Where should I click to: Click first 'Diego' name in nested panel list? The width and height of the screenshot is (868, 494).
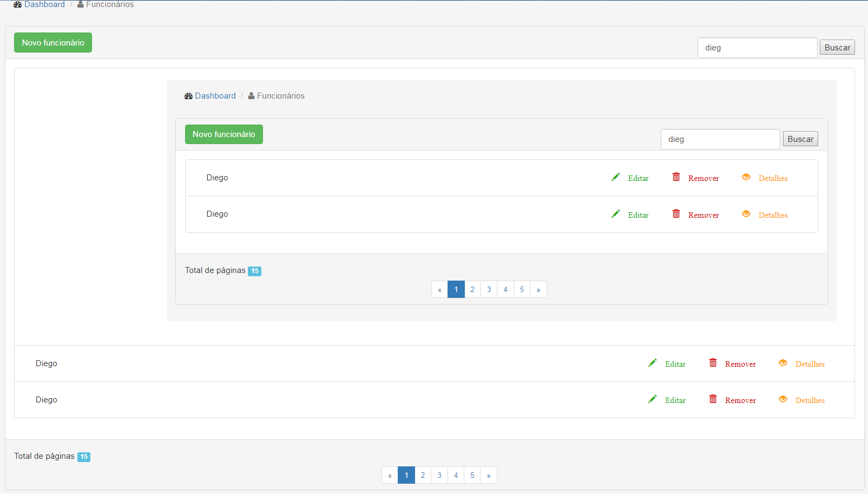coord(217,178)
